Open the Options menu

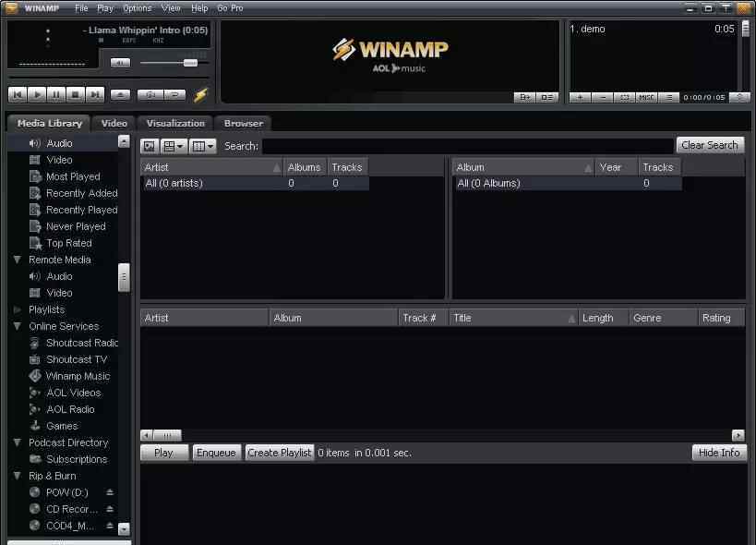coord(137,7)
